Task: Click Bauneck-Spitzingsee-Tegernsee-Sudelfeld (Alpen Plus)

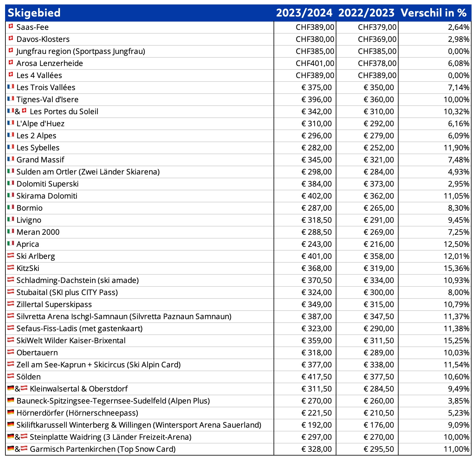Action: pos(113,401)
